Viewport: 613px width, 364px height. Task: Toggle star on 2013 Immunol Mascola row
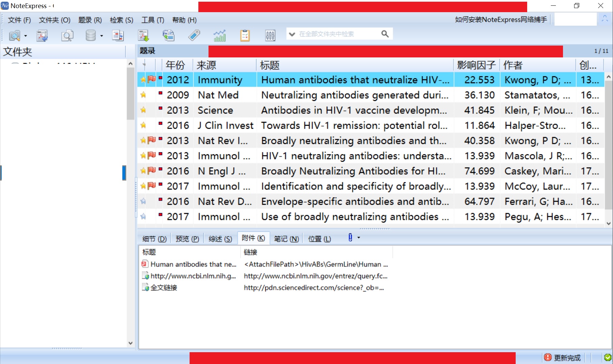(143, 156)
